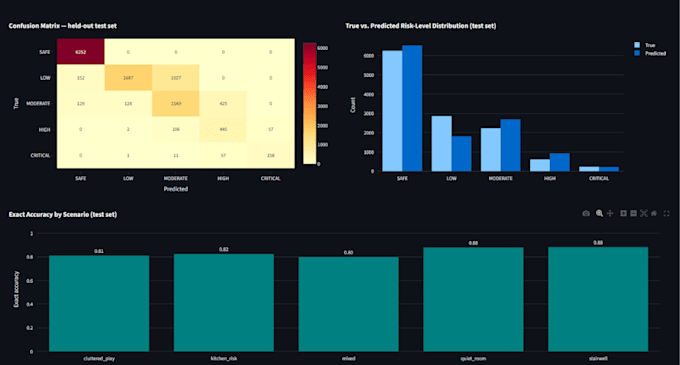Click the mixed scenario accuracy bar
Viewport: 680px width, 365px height.
point(349,304)
